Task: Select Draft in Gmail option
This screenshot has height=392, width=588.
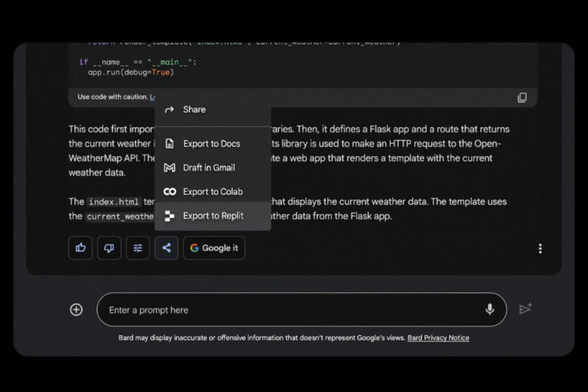Action: tap(208, 168)
